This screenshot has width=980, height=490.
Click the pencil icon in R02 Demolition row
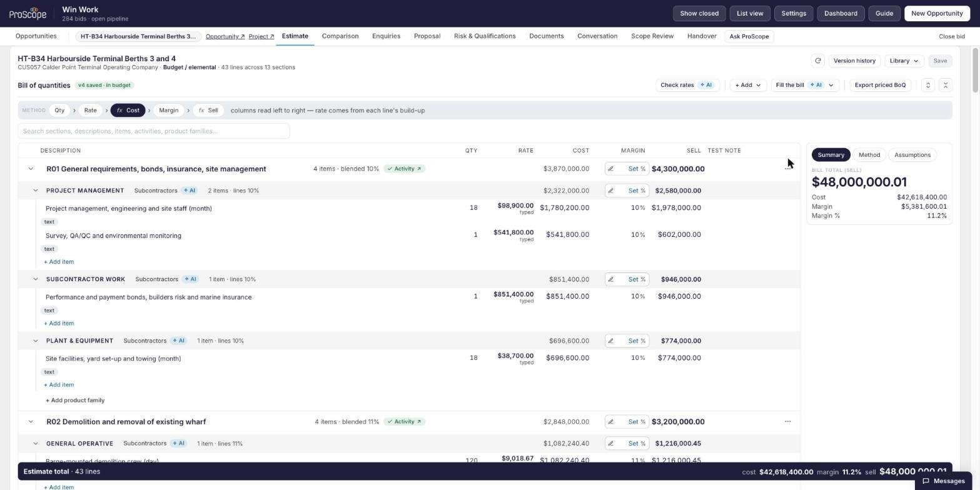(x=611, y=422)
